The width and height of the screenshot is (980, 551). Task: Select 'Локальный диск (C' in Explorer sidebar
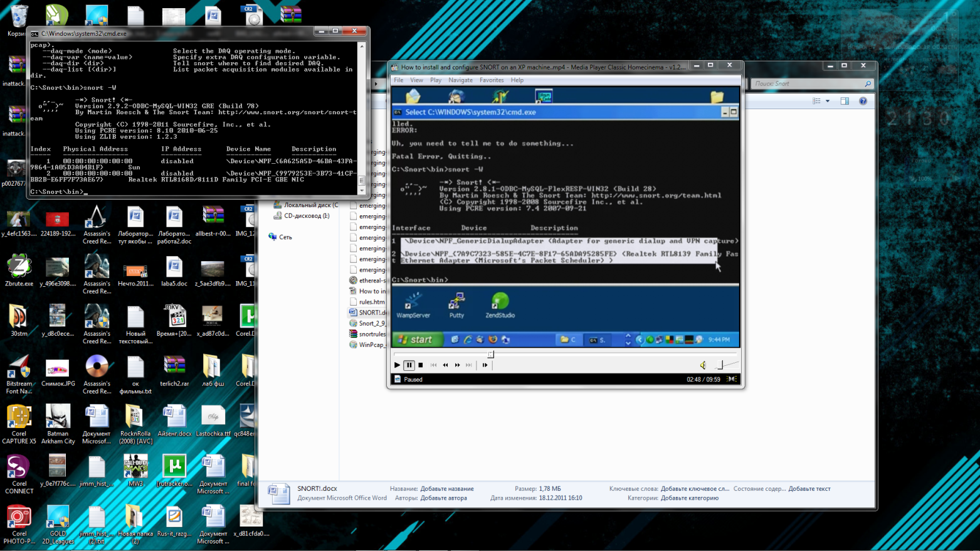click(x=305, y=205)
